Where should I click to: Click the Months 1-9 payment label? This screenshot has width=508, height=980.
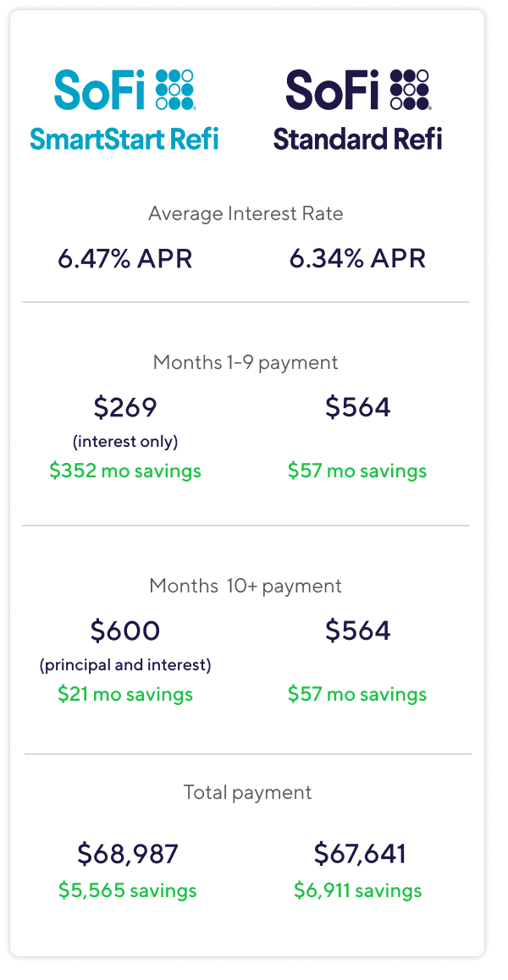[246, 362]
